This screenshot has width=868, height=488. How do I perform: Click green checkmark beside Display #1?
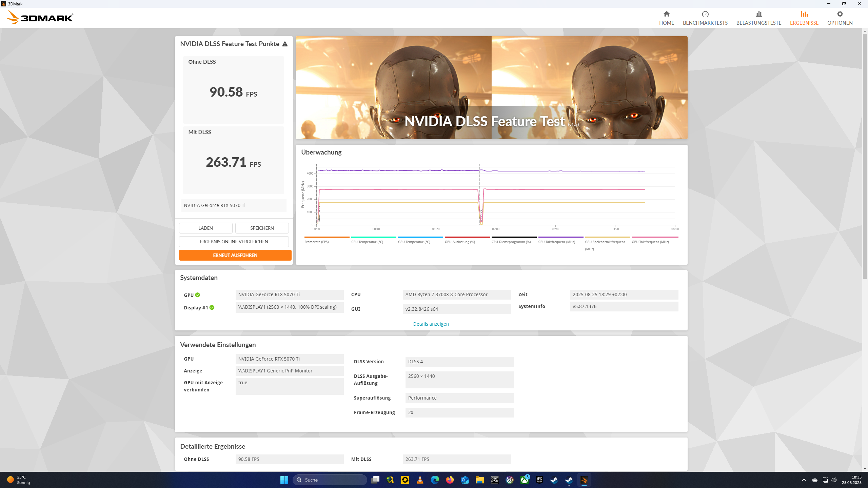pyautogui.click(x=212, y=307)
